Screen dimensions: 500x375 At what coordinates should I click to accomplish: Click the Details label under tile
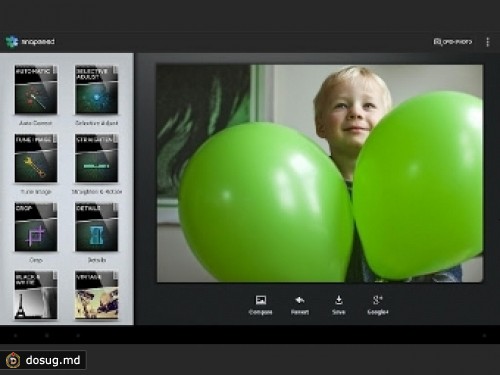point(97,260)
